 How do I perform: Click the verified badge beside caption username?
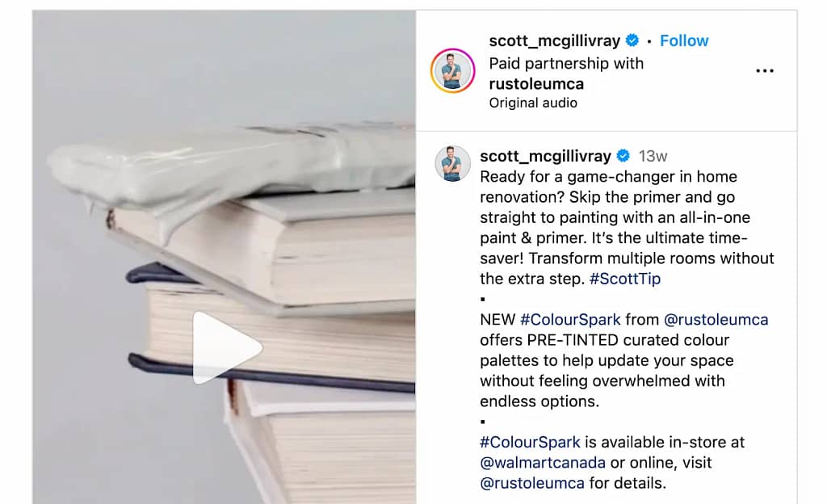point(623,156)
